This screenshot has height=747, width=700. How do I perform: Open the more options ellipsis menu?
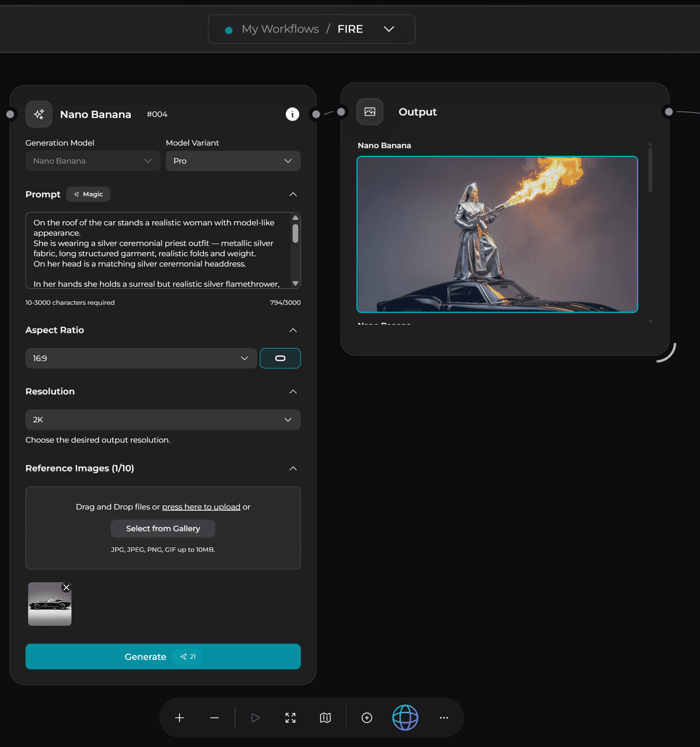pos(444,717)
